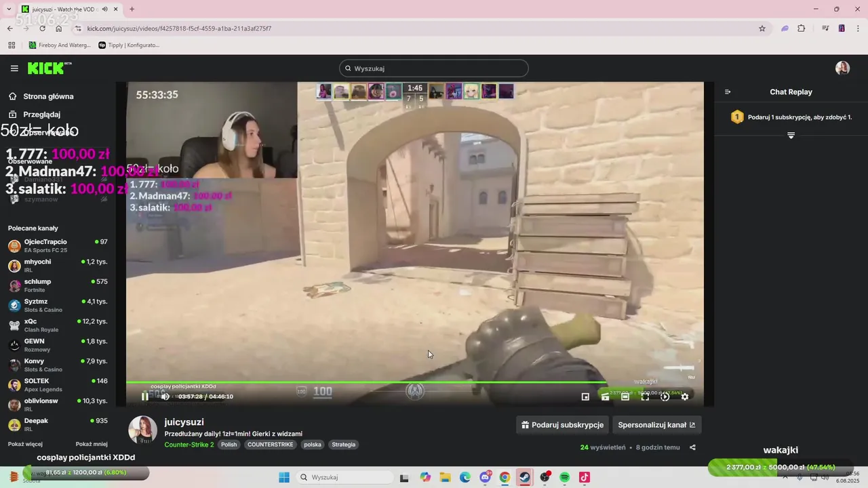The height and width of the screenshot is (488, 868).
Task: Open Fireboy And Watergirl bookmark
Action: click(x=59, y=45)
